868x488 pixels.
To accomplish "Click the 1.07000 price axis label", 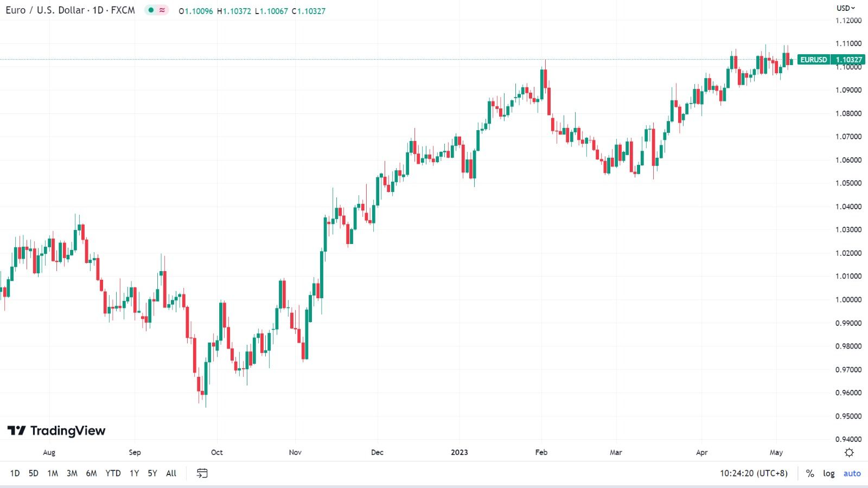I will tap(848, 137).
